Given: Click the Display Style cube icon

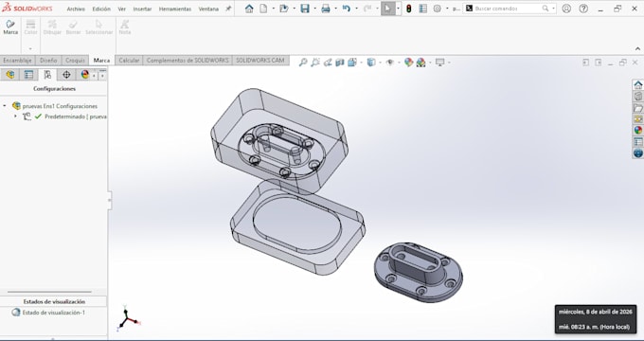Looking at the screenshot, I should point(371,62).
